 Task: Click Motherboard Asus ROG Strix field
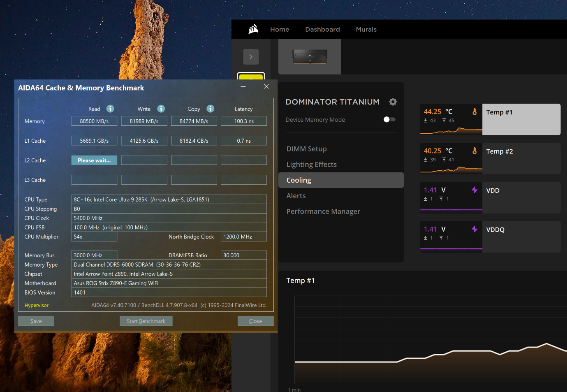pos(169,283)
